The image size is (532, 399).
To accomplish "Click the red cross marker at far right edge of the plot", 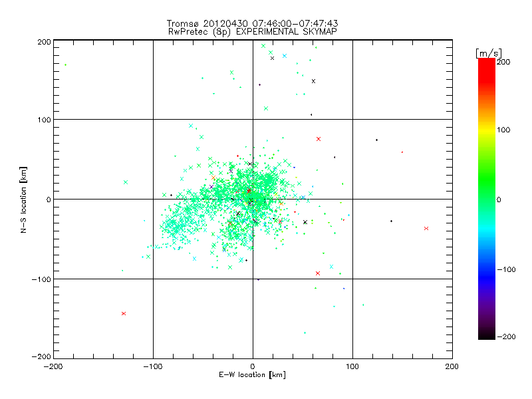I will click(x=426, y=228).
